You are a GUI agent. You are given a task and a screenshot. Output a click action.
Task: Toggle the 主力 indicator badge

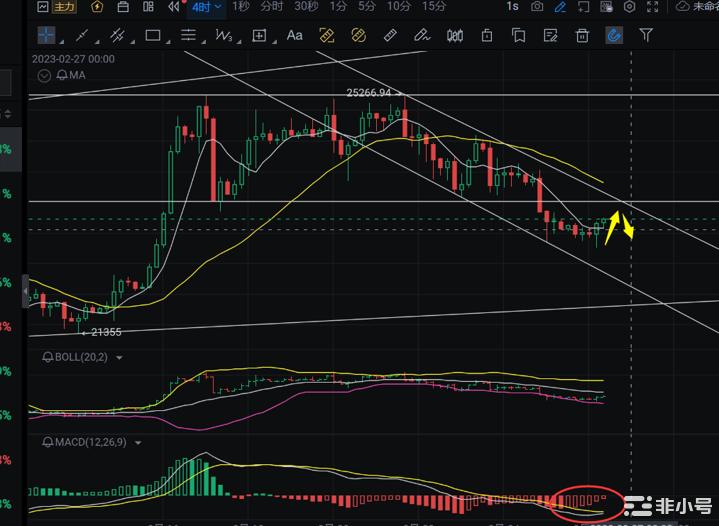click(x=62, y=6)
